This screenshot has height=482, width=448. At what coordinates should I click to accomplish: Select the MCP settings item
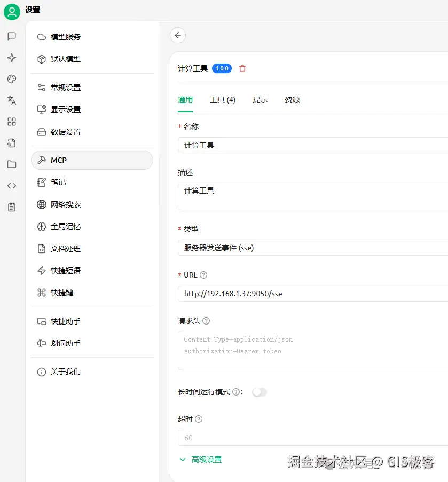pyautogui.click(x=92, y=160)
